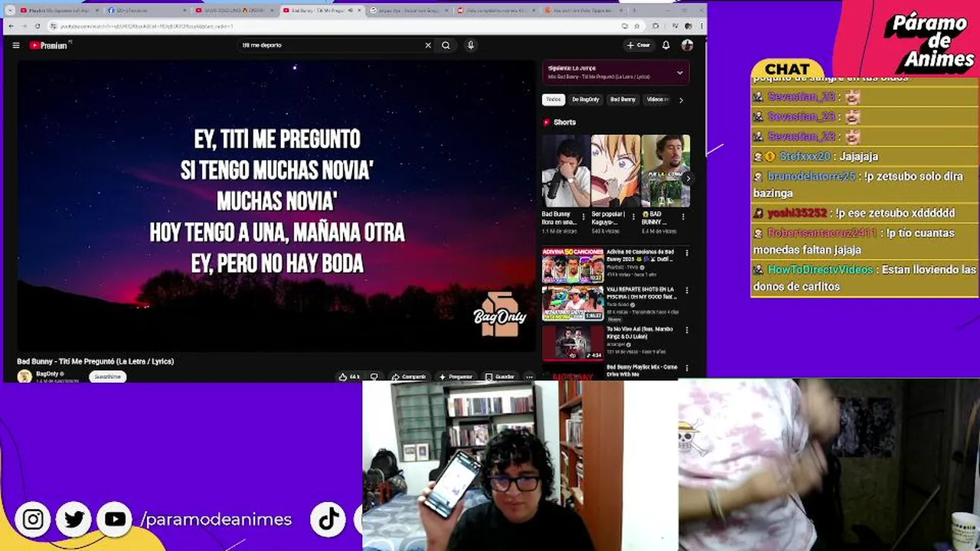
Task: Go to the YouTube Premium home logo
Action: (50, 45)
